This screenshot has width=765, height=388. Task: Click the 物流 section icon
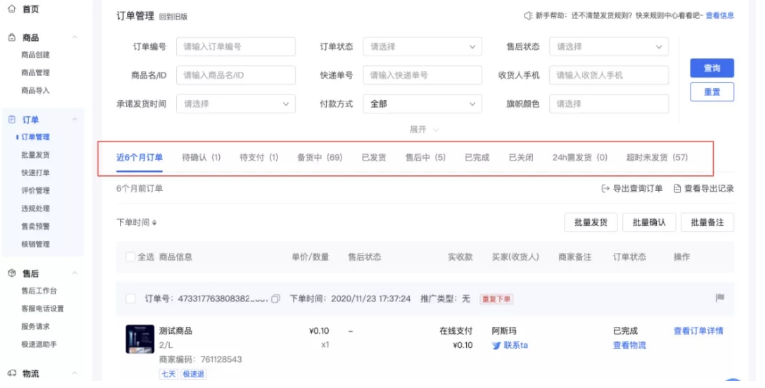[x=12, y=373]
